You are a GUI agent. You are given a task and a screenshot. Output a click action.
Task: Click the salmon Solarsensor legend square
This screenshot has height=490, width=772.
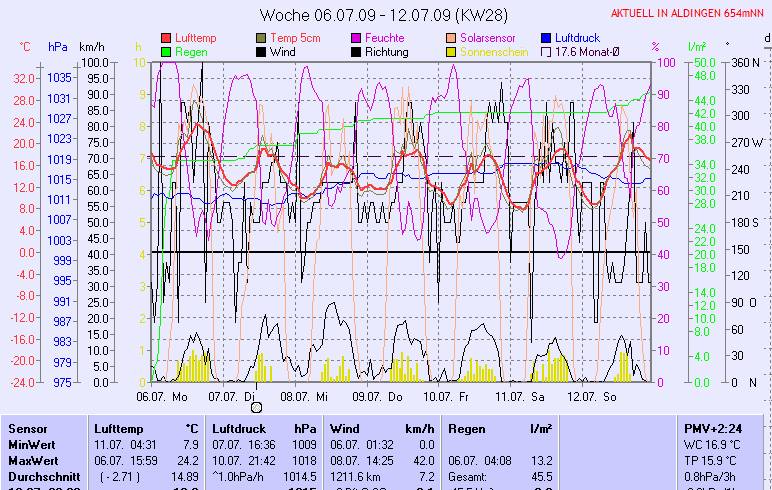tap(452, 38)
